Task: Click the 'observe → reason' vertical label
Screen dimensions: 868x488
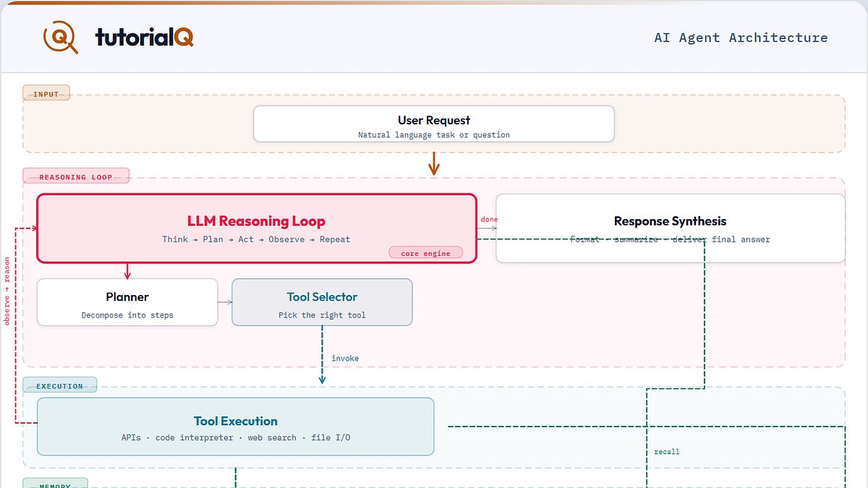Action: pos(7,291)
